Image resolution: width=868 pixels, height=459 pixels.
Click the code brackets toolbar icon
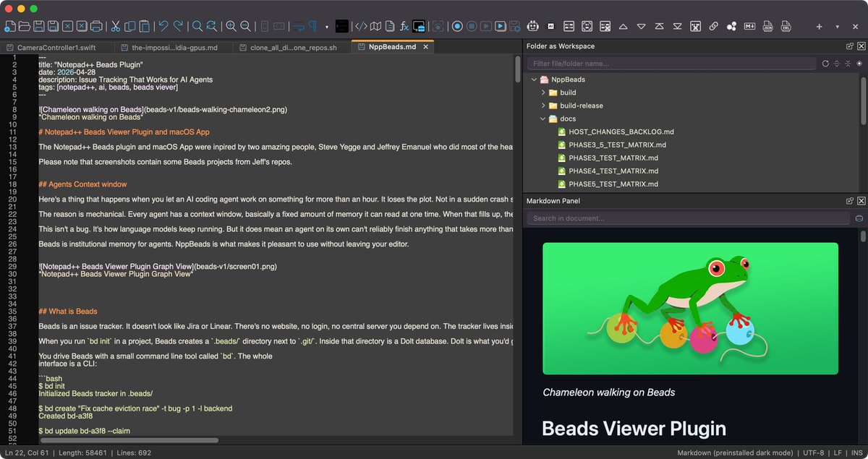pyautogui.click(x=361, y=27)
